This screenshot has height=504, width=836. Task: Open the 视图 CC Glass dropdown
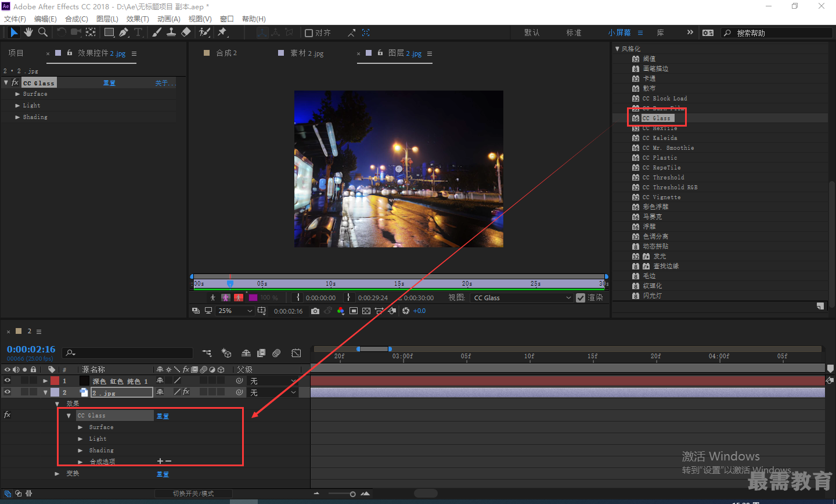tap(522, 298)
